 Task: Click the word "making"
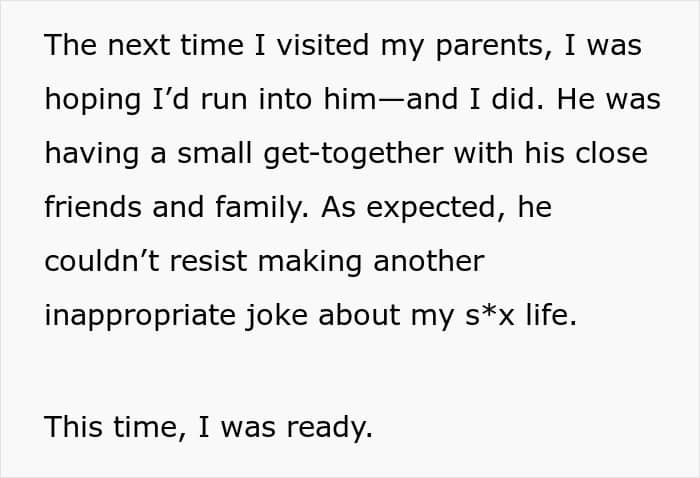pyautogui.click(x=310, y=262)
